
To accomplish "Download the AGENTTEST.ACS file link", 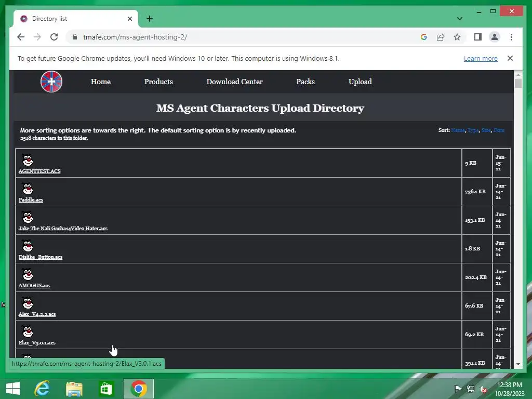I will click(39, 171).
